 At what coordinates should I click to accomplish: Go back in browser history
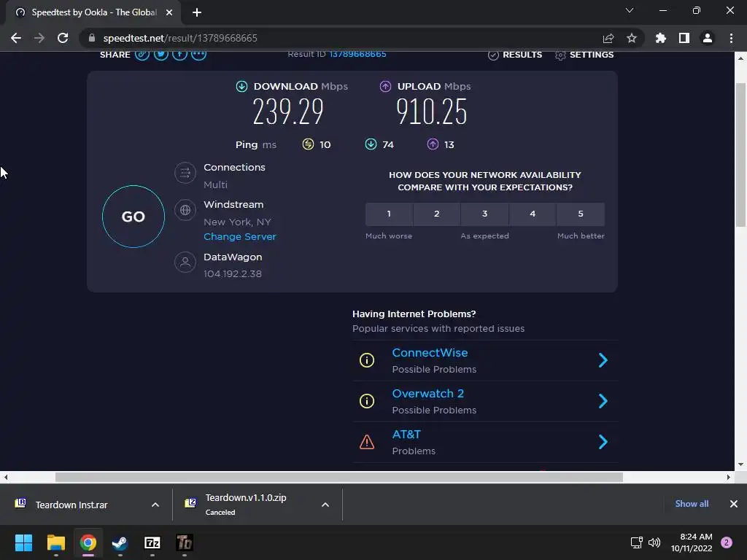[16, 38]
